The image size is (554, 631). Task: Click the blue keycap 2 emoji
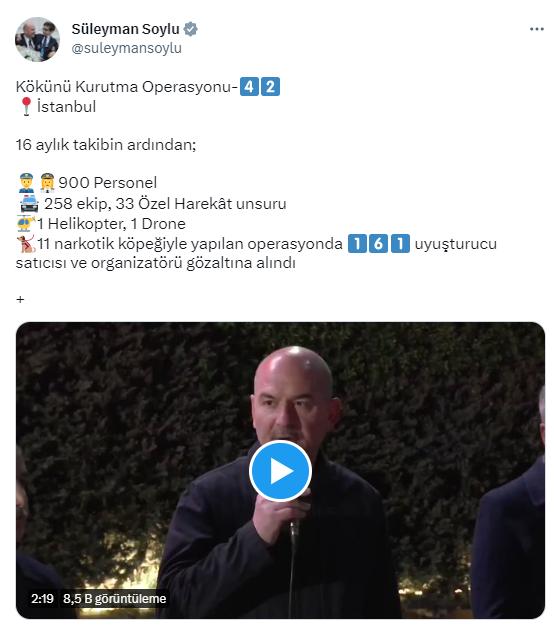(270, 87)
